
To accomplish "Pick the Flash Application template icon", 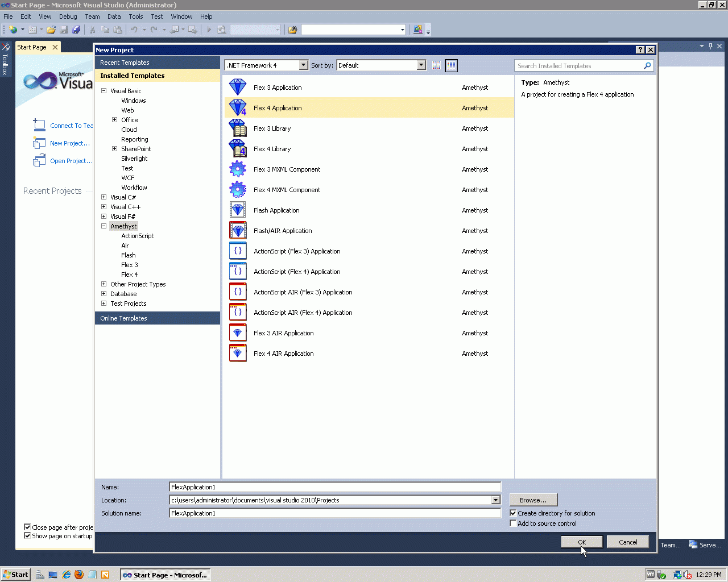I will (x=238, y=210).
